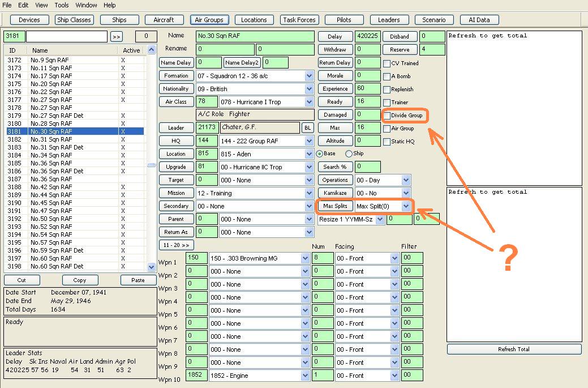The width and height of the screenshot is (588, 388).
Task: Open the Max Split(0) dropdown
Action: (406, 206)
